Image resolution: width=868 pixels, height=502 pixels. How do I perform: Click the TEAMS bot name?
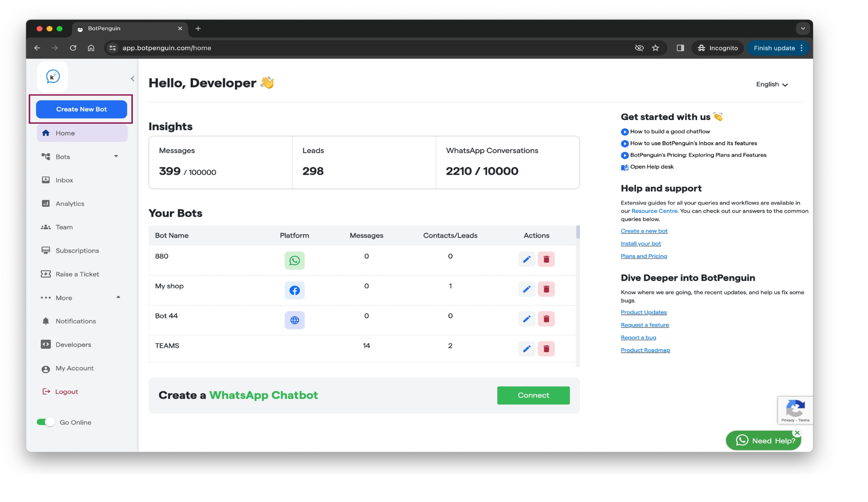[x=167, y=345]
